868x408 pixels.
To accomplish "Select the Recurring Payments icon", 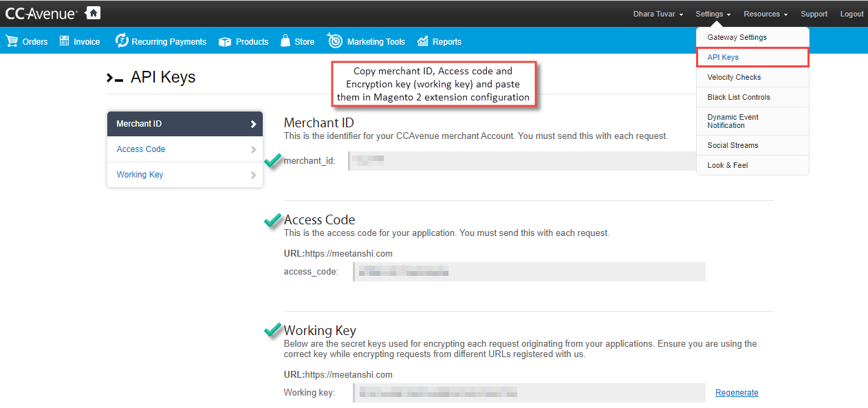I will [121, 41].
